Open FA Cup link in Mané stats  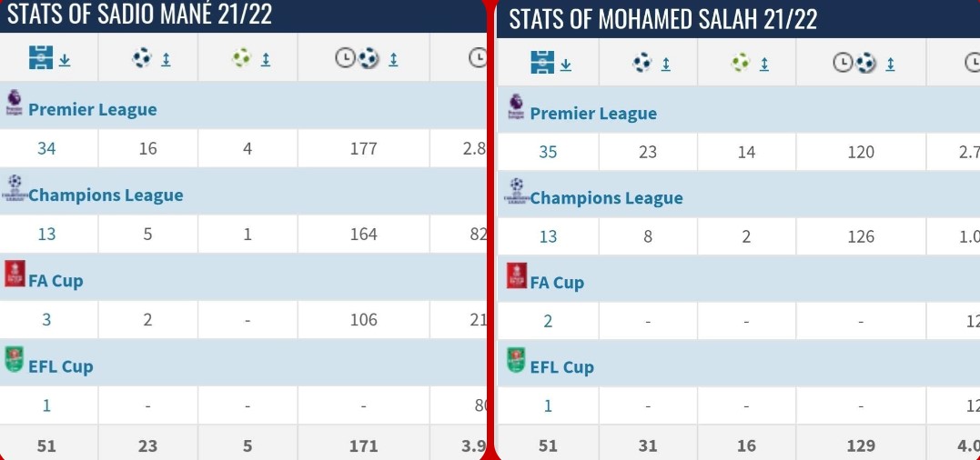pyautogui.click(x=56, y=281)
